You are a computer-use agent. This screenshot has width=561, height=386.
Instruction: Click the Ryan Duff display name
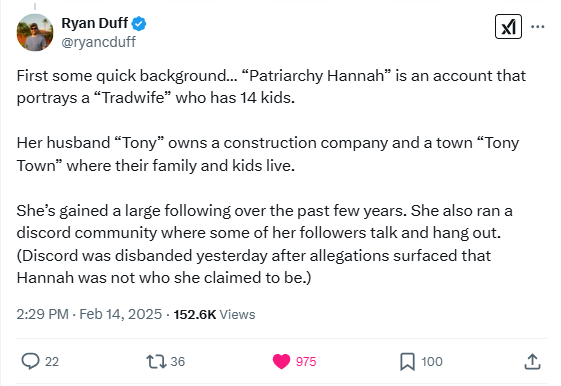click(94, 23)
